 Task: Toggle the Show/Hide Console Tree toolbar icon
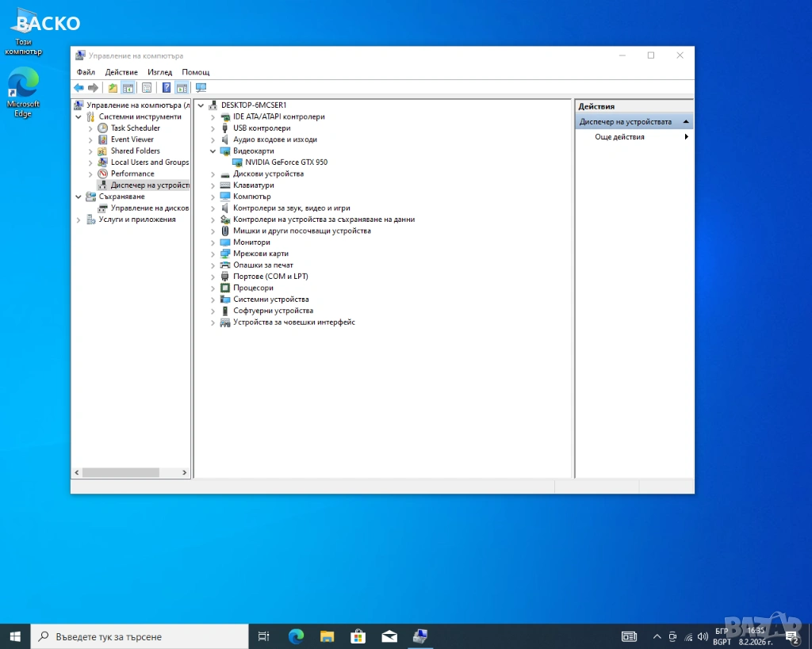(127, 88)
